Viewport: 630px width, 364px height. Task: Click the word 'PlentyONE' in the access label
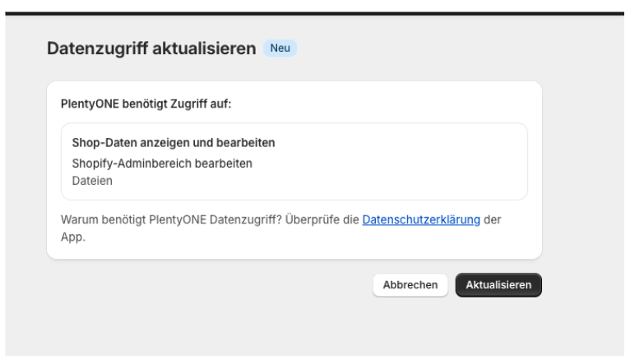click(89, 105)
